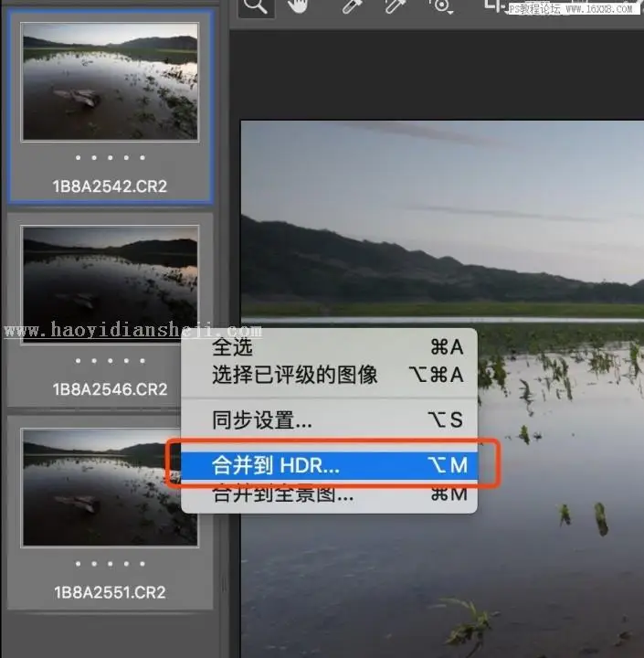Click the filename label 1B8A2546.CR2

pos(110,389)
